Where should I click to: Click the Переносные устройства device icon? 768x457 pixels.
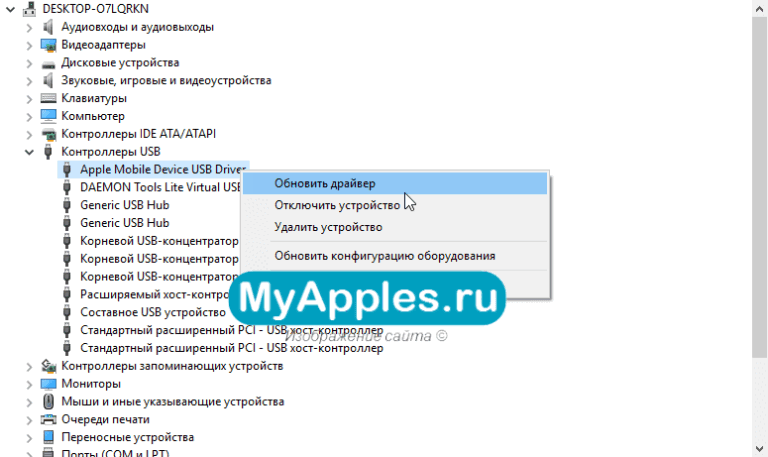48,437
